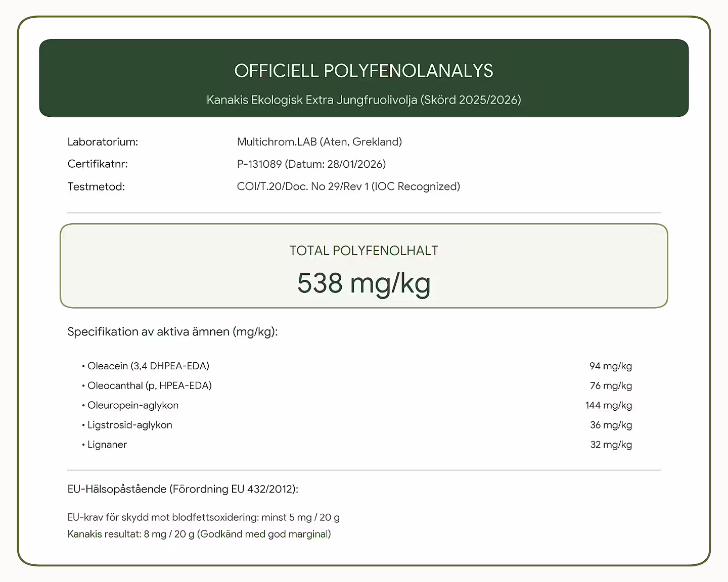Click the 'Laboratorium:' label
The image size is (728, 582).
click(103, 142)
